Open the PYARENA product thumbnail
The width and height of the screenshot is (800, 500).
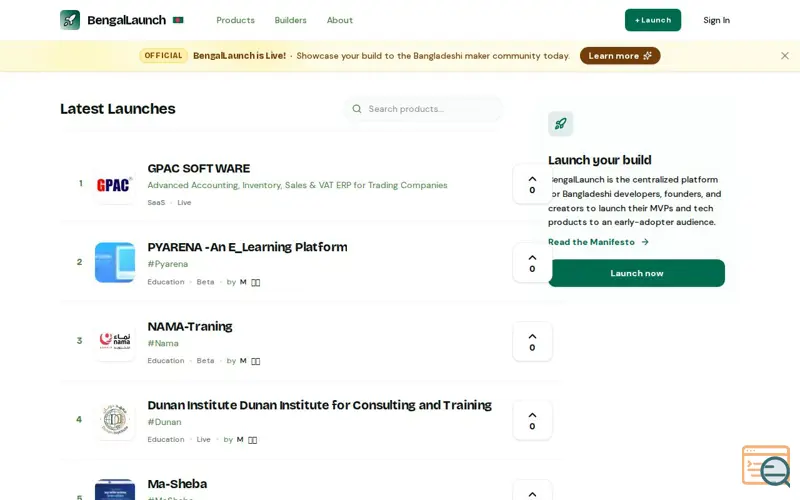[115, 262]
